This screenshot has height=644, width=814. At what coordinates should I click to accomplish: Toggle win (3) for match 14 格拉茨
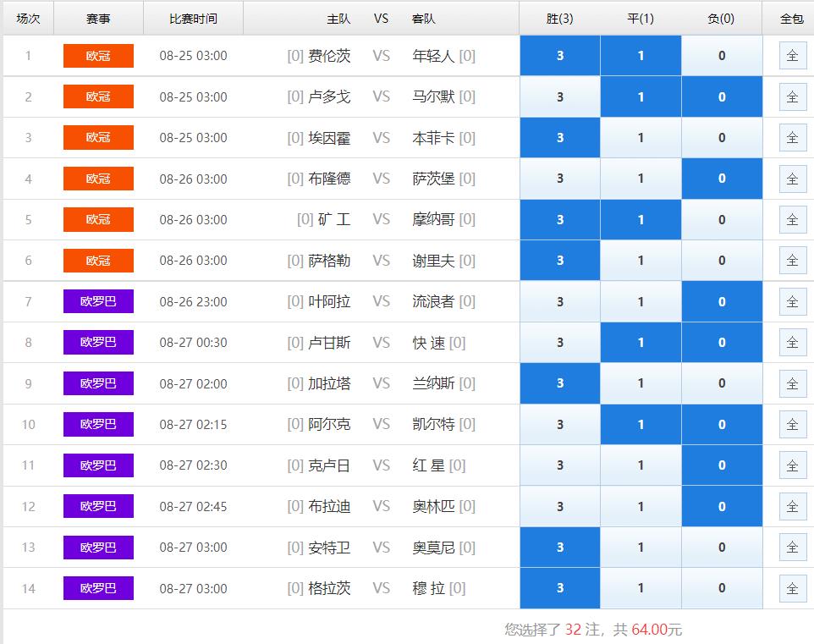tap(559, 588)
